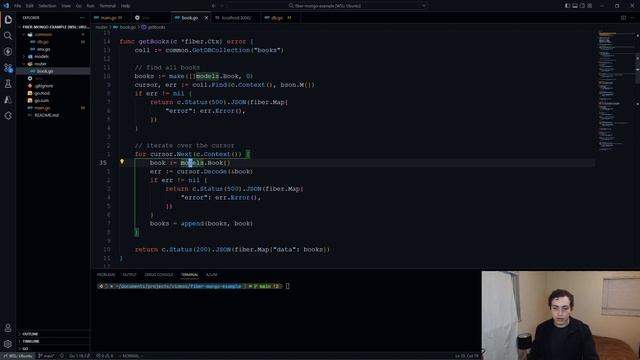Click the errors and warnings status item
Viewport: 640px width, 360px height.
pos(104,356)
